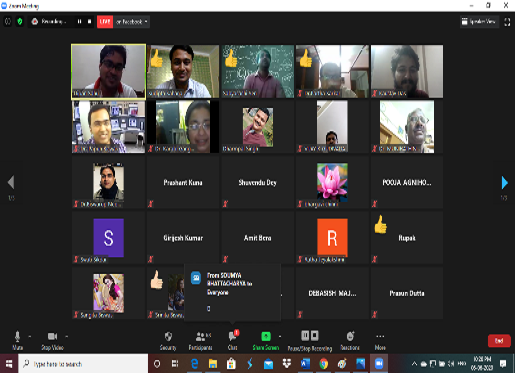Click Pause/Stop Recording control

[x=310, y=341]
